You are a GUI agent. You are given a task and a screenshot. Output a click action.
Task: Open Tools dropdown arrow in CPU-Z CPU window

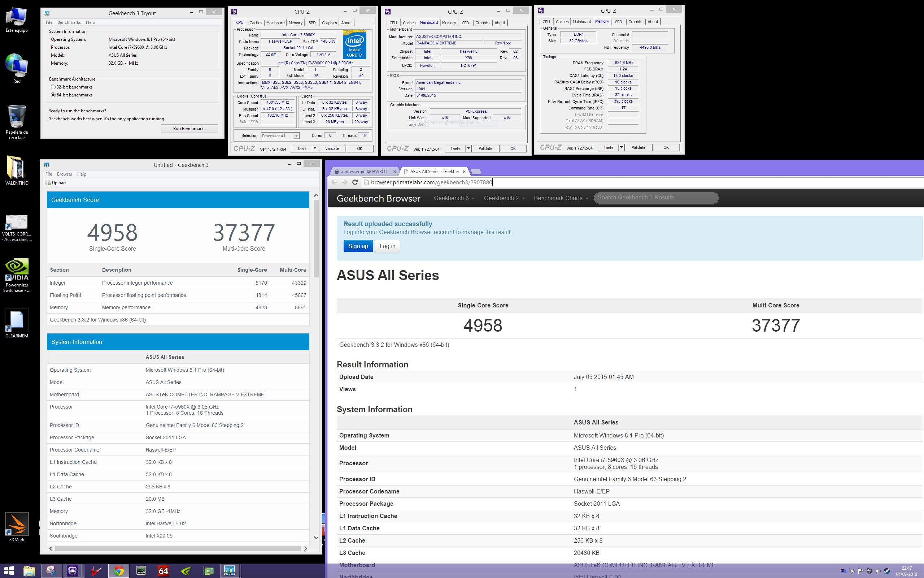[x=315, y=148]
